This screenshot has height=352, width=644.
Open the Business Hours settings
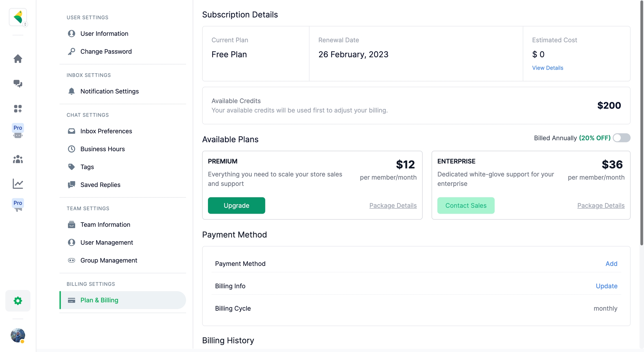pyautogui.click(x=102, y=149)
